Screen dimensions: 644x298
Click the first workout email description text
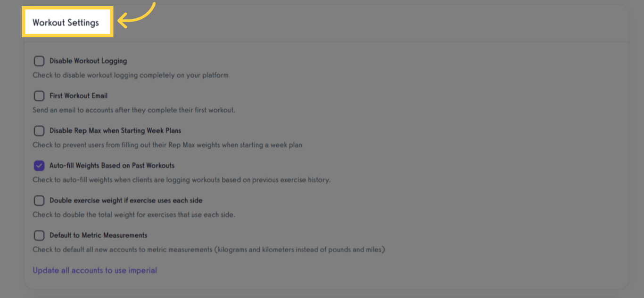coord(133,110)
